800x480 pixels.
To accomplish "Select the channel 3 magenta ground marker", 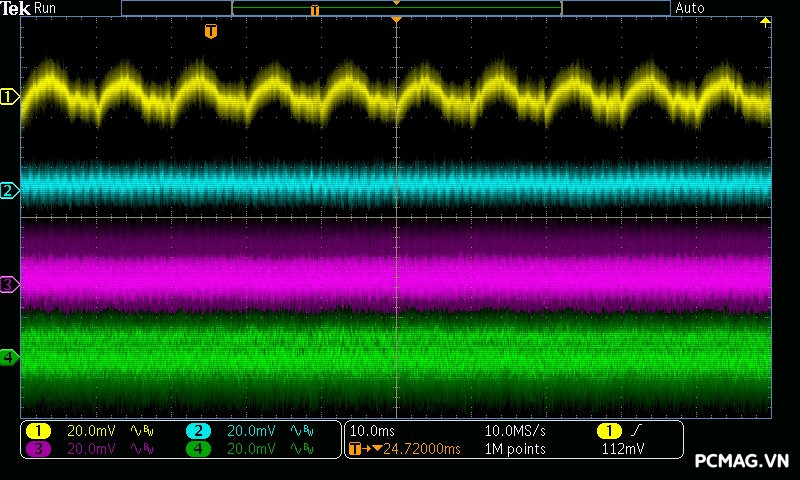I will 10,285.
